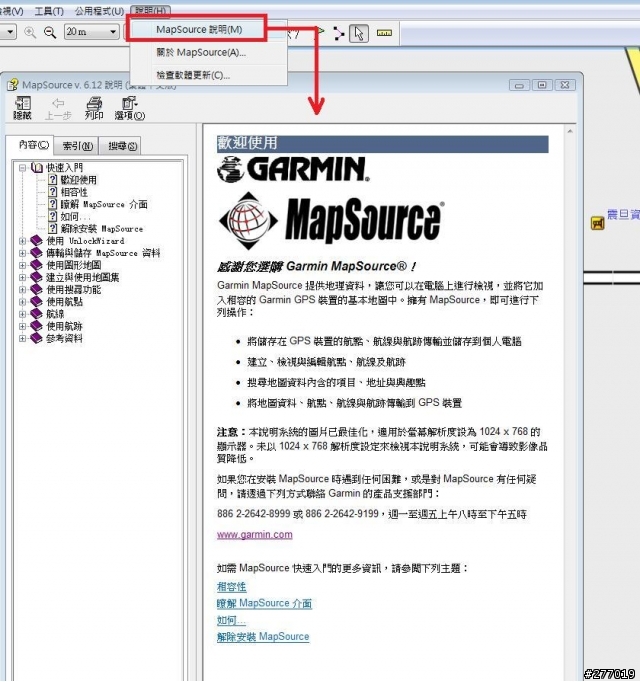Viewport: 640px width, 682px height.
Task: Select 相容性 topic in tree
Action: click(74, 192)
